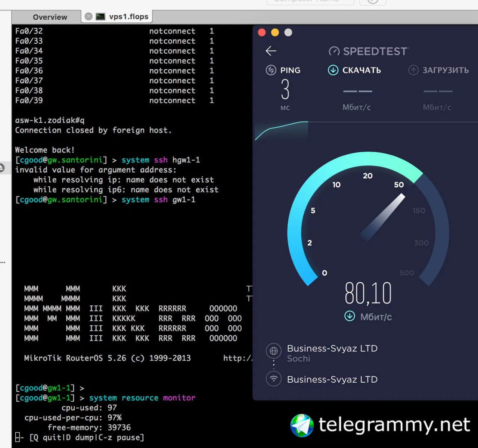Click the 50 mark on the speed gauge
478x448 pixels.
[x=399, y=184]
